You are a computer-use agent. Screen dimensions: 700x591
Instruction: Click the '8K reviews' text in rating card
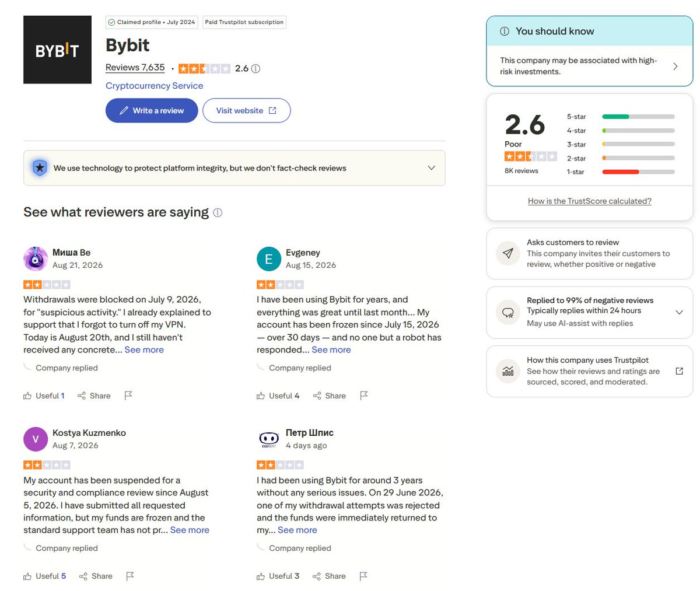pyautogui.click(x=521, y=171)
